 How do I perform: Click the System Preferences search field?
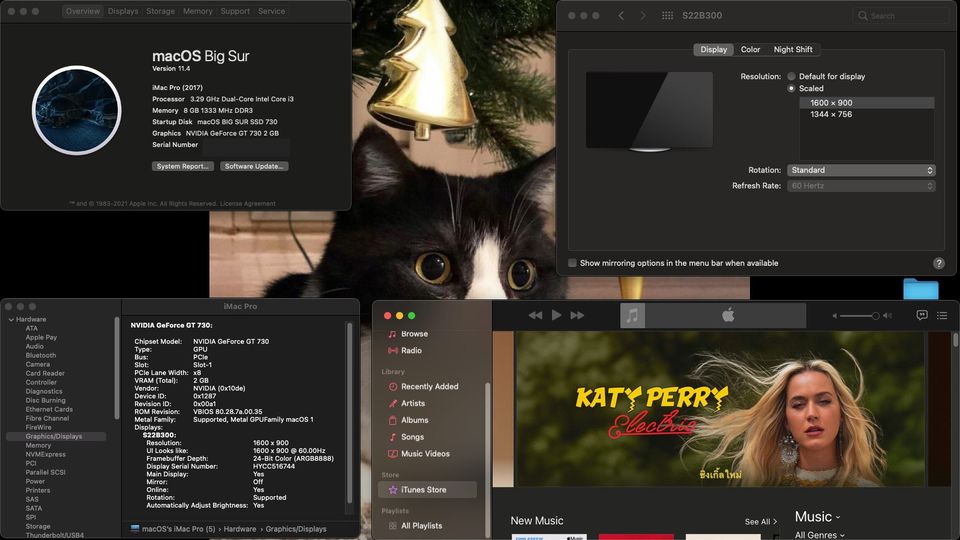click(900, 15)
